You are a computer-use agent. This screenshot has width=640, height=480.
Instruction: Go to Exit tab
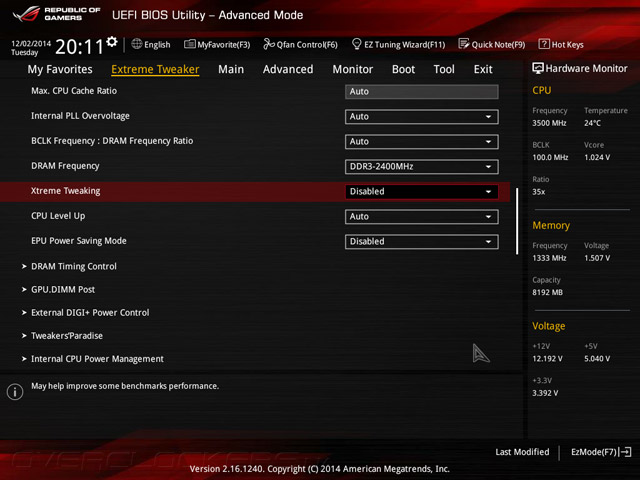(x=483, y=69)
